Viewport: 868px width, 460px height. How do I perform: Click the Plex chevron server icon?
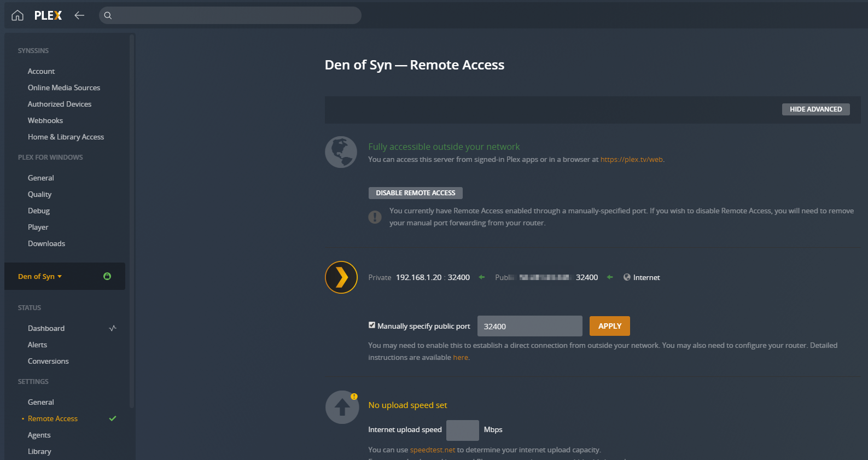(x=341, y=277)
